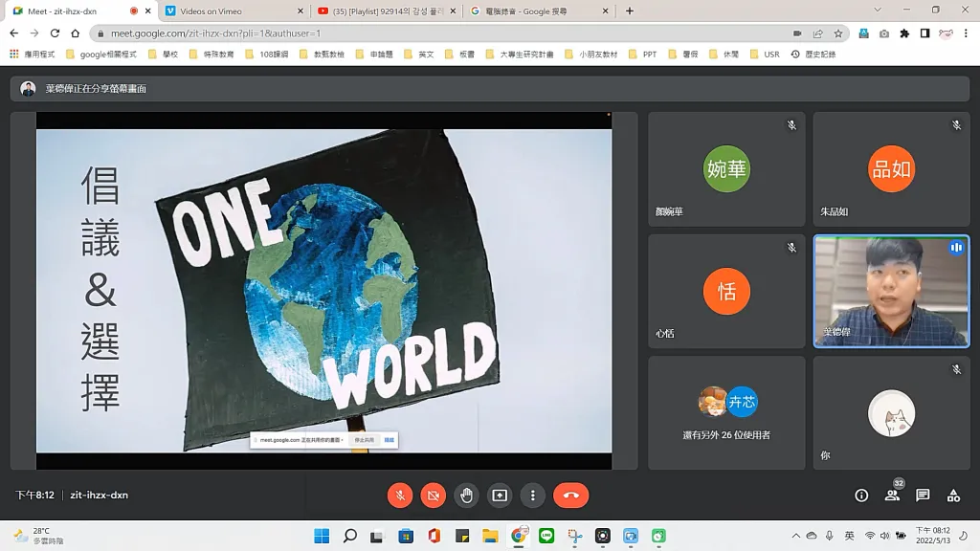Turn on the camera in Meet
The height and width of the screenshot is (551, 980).
[x=433, y=496]
